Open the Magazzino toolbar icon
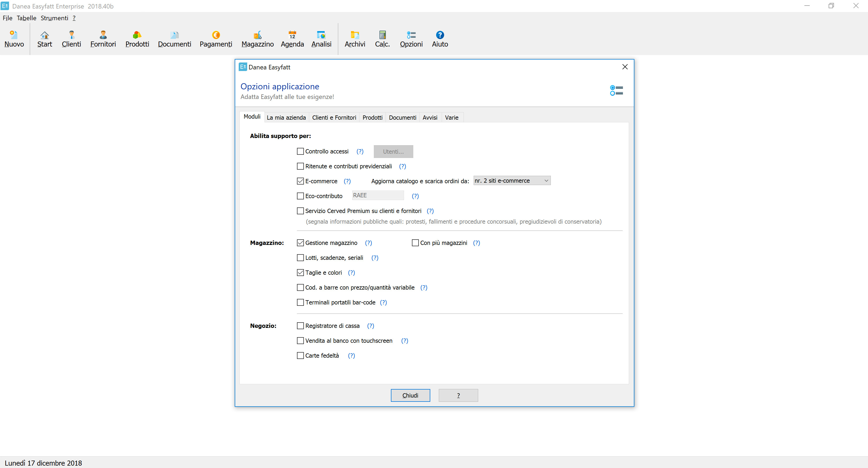Image resolution: width=868 pixels, height=468 pixels. (257, 39)
